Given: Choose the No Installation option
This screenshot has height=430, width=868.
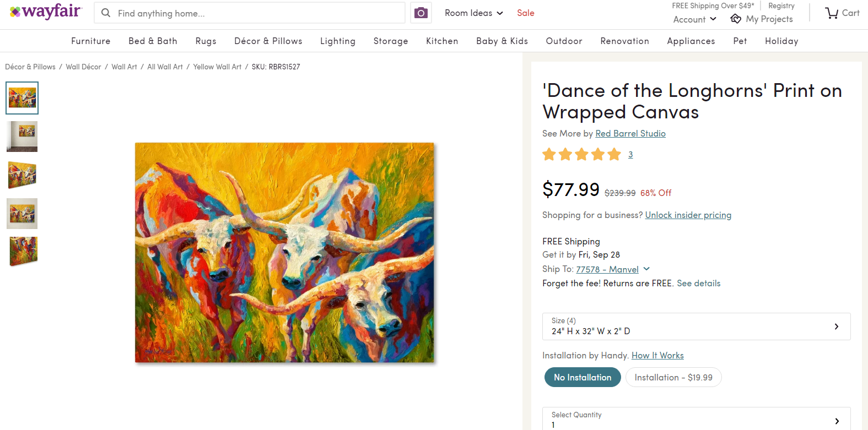Looking at the screenshot, I should [583, 377].
